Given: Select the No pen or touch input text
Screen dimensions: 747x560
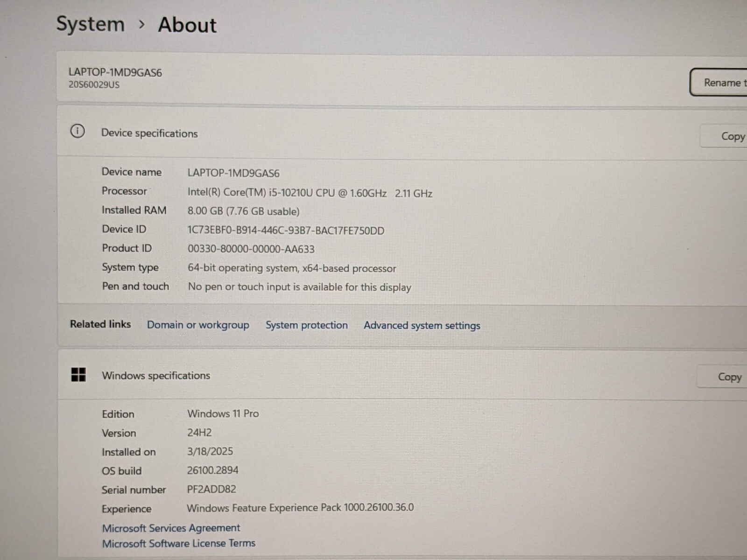Looking at the screenshot, I should [x=300, y=287].
